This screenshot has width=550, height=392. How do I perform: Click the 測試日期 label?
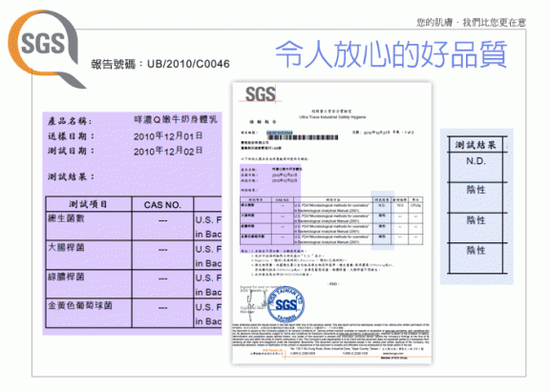pos(71,151)
